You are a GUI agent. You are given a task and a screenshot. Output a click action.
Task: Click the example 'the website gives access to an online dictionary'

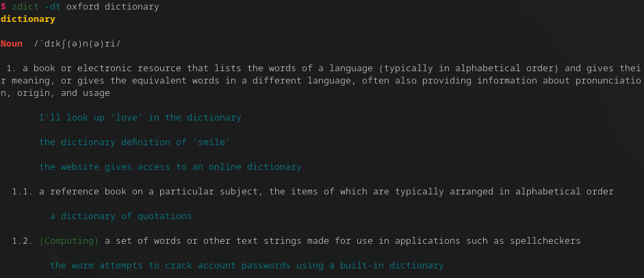click(170, 166)
